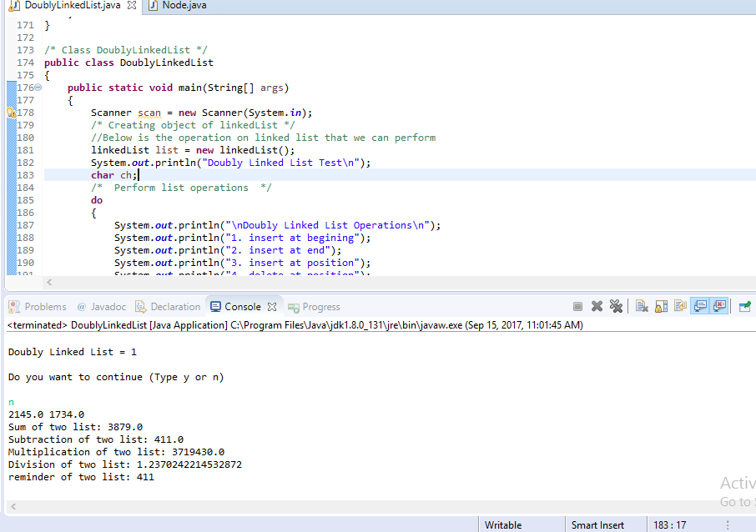Viewport: 756px width, 532px height.
Task: Click the 183 : 17 cursor position field
Action: click(670, 524)
